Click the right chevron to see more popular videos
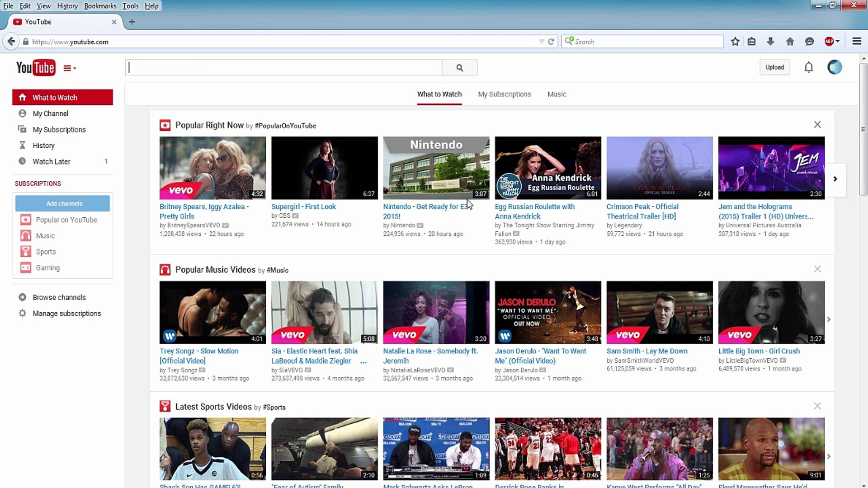 [x=835, y=179]
